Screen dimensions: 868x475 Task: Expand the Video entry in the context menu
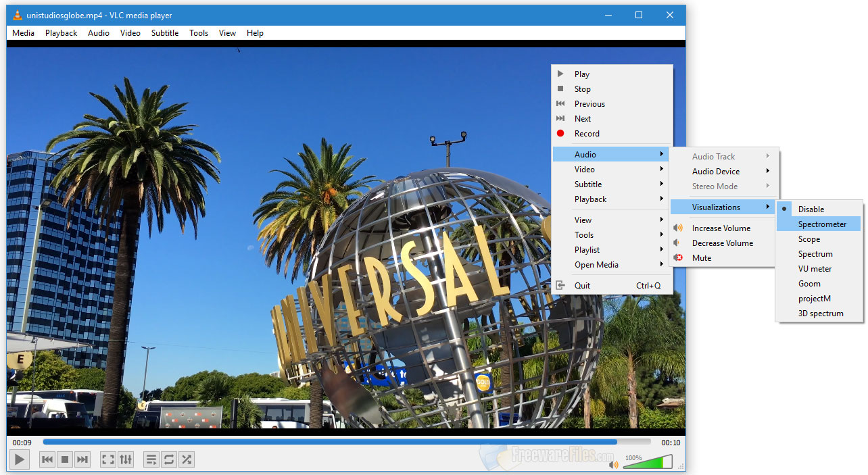click(612, 170)
